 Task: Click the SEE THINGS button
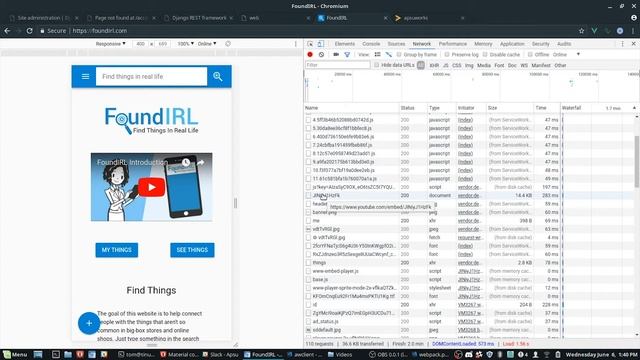192,250
